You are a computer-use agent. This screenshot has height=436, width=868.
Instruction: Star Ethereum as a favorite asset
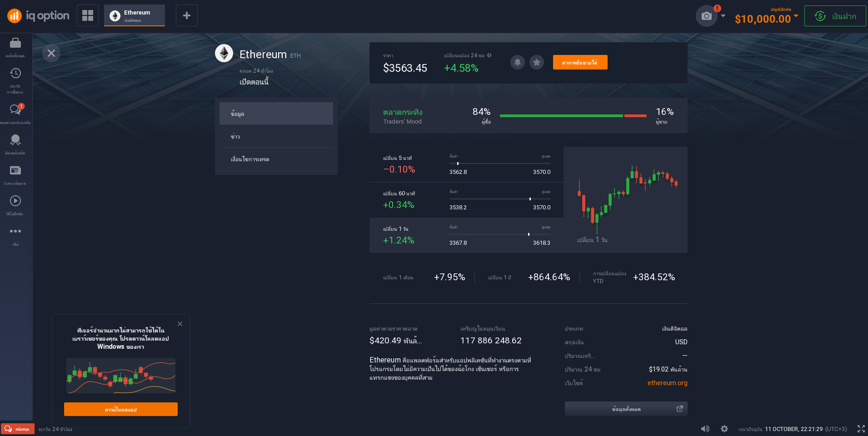coord(536,62)
